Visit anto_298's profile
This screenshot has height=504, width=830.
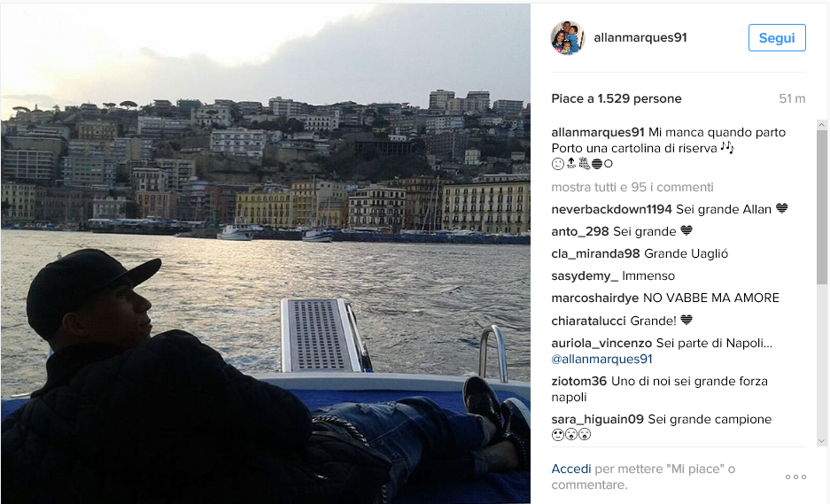click(580, 232)
